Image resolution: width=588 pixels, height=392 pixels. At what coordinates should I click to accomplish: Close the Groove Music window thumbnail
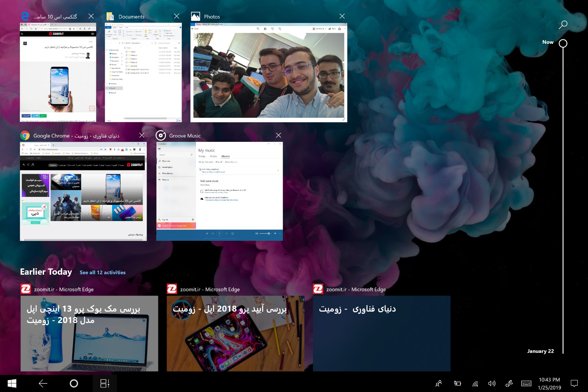point(278,135)
